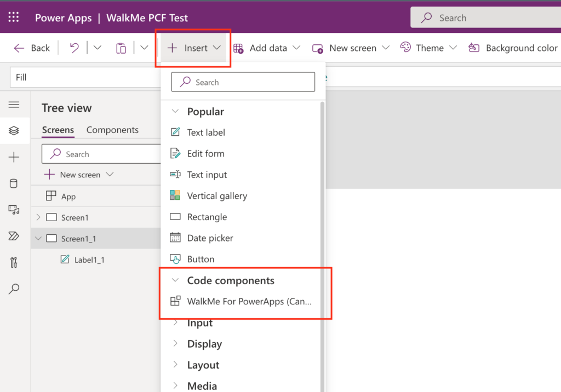561x392 pixels.
Task: Click the Back button
Action: 31,48
